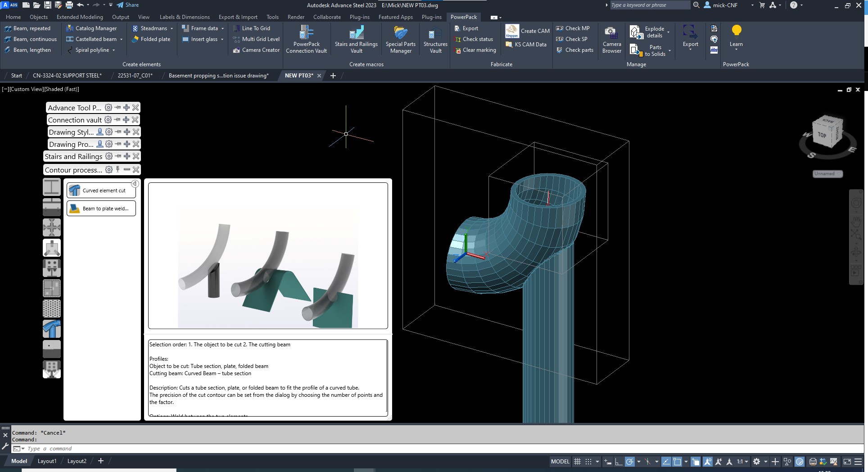
Task: Click the Beam to plate weld button
Action: [x=101, y=209]
